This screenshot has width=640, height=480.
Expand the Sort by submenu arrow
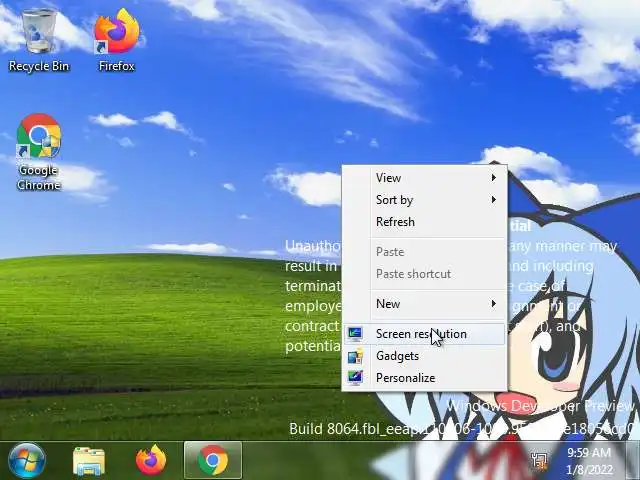(x=493, y=200)
